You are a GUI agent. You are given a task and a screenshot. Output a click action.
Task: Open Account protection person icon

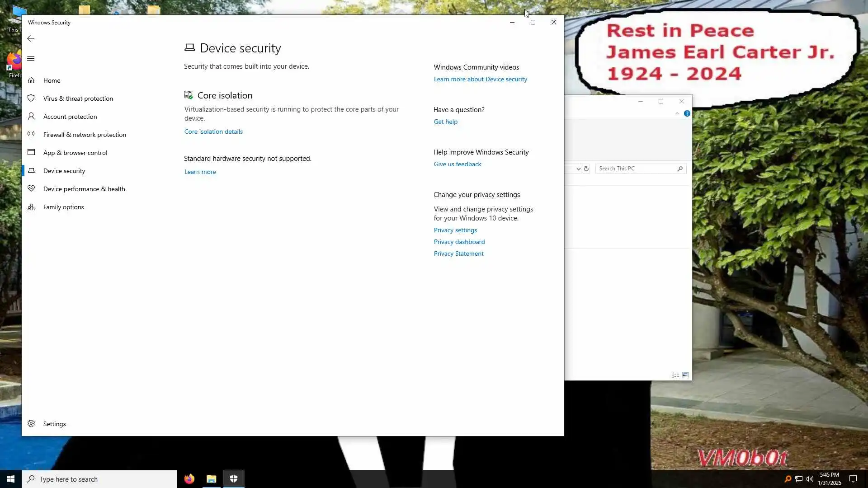pos(31,117)
